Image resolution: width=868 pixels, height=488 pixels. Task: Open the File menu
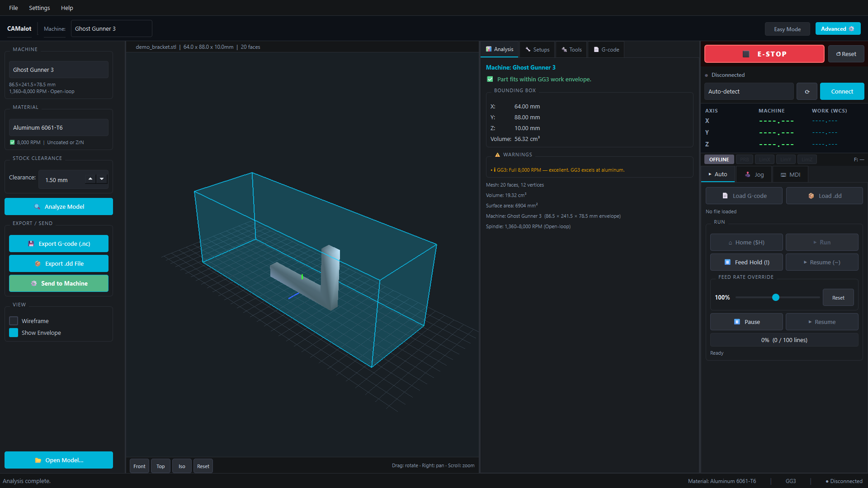coord(14,8)
